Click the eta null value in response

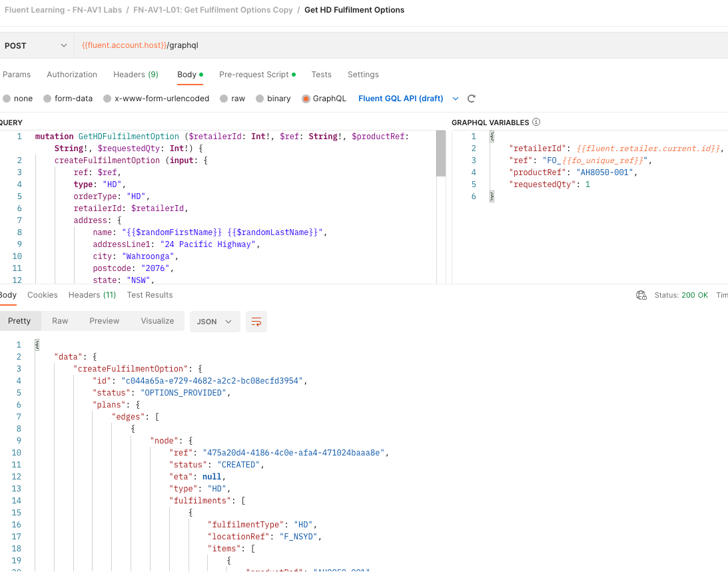point(212,477)
